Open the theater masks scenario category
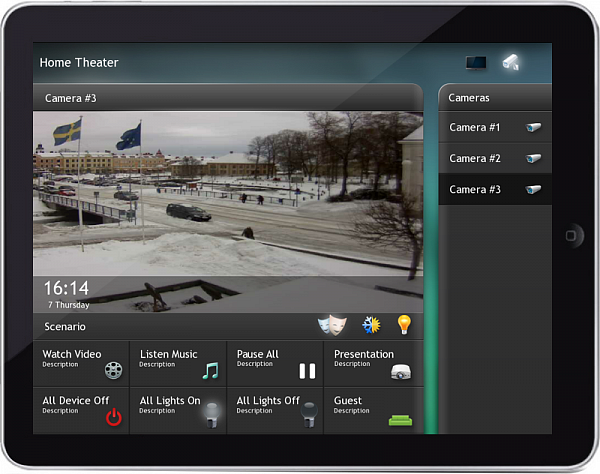The height and width of the screenshot is (474, 600). pos(331,325)
